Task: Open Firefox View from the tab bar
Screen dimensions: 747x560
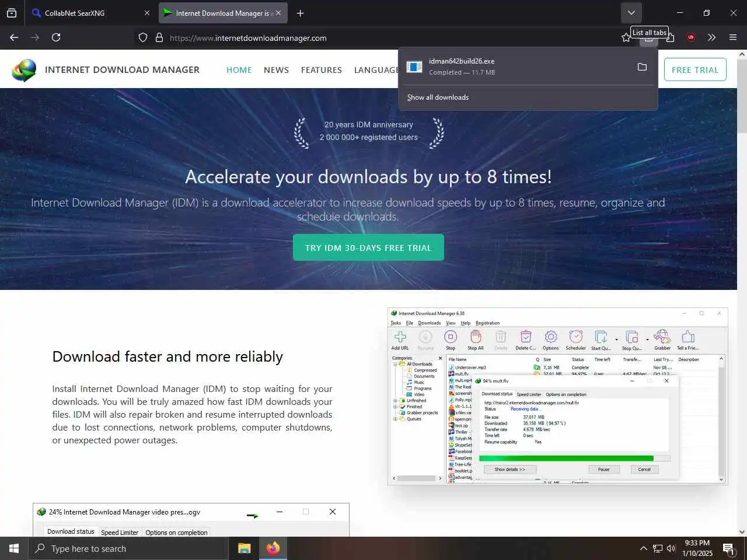Action: 12,13
